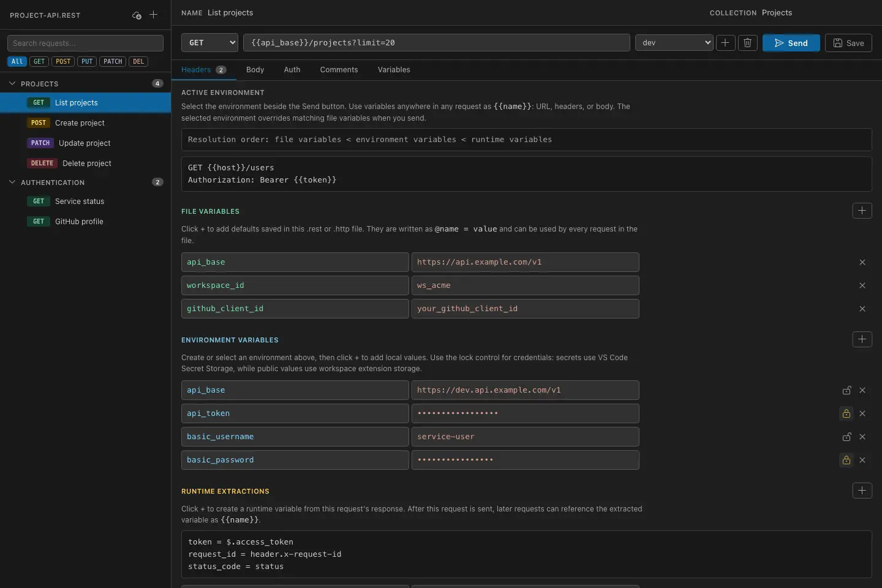Remove the github_client_id file variable
This screenshot has height=588, width=882.
point(862,309)
